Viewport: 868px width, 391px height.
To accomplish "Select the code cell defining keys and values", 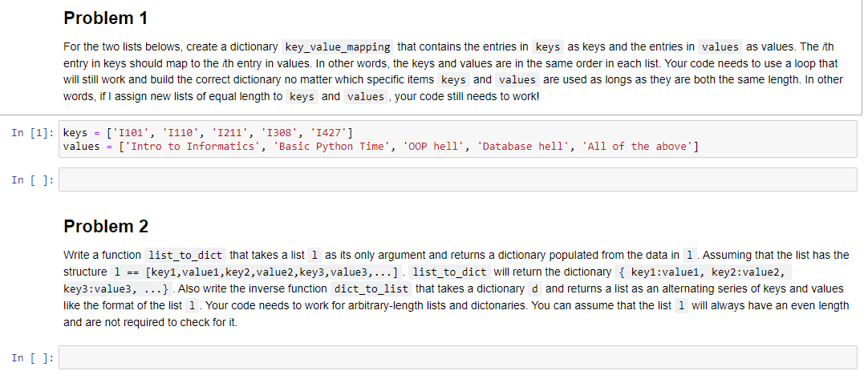I will pos(458,139).
